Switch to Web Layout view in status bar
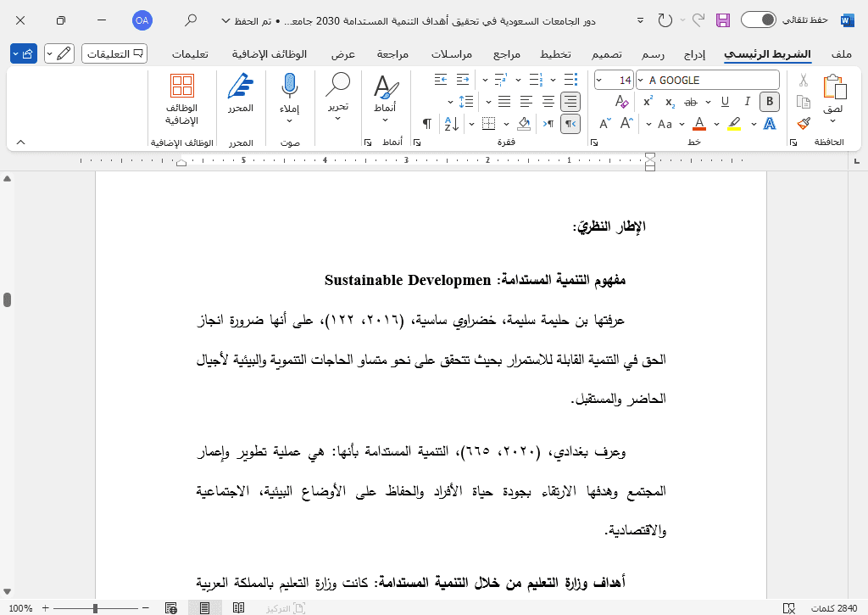The image size is (868, 615). tap(171, 608)
